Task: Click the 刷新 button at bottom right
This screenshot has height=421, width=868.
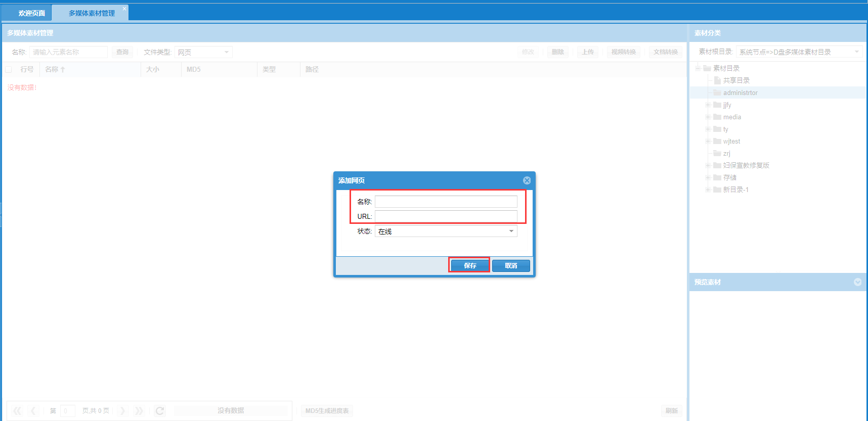Action: point(671,411)
